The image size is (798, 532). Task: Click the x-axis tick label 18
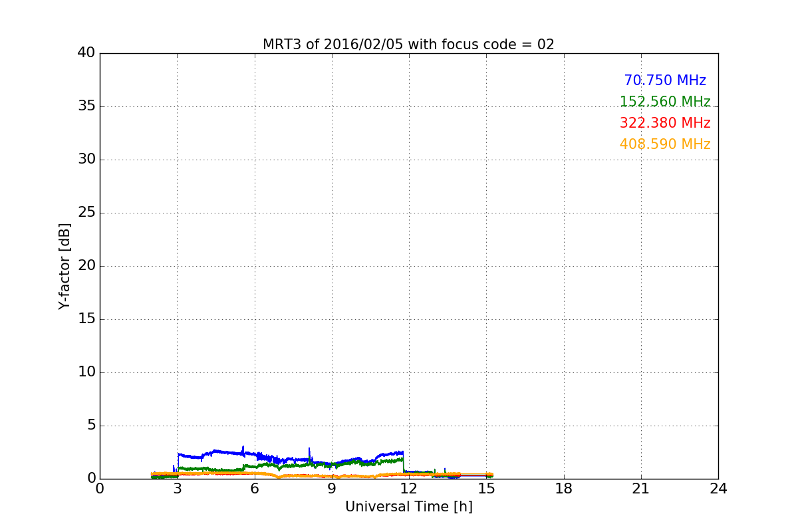(564, 489)
